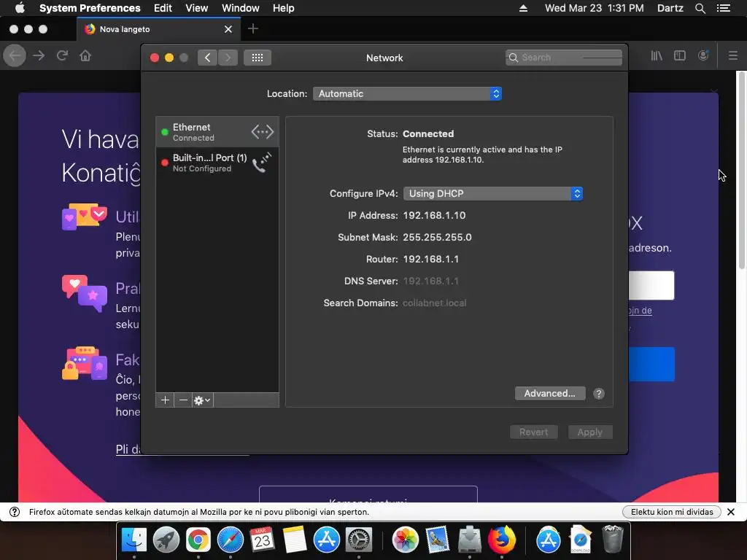Open Launchpad from the Dock
747x560 pixels.
click(x=166, y=540)
